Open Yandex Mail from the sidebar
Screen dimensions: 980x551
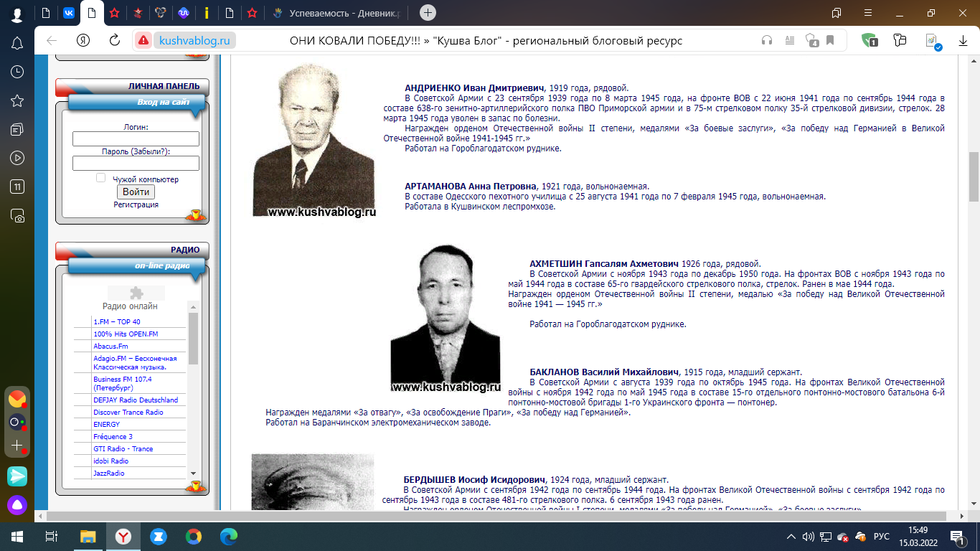(17, 399)
